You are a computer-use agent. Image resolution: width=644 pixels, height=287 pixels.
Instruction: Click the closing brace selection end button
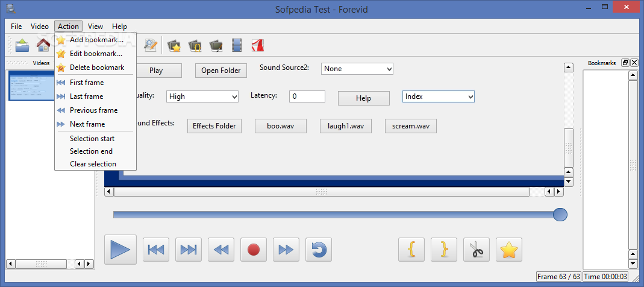pos(444,250)
